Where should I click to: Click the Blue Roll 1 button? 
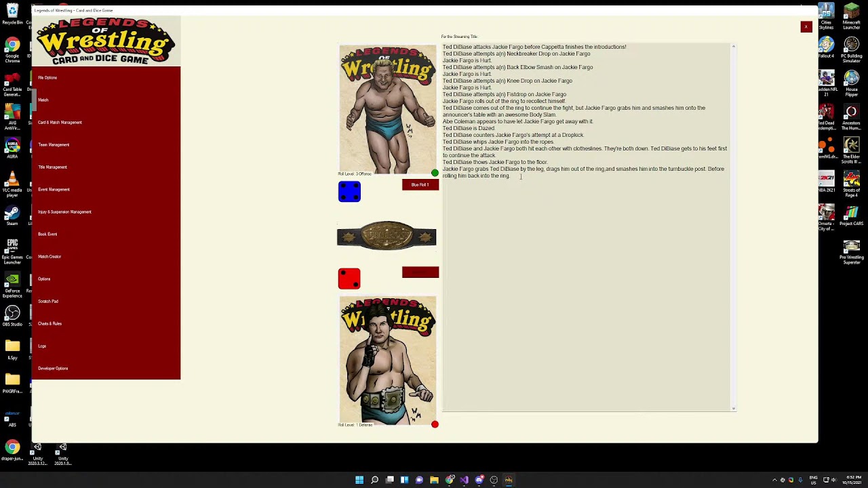420,184
